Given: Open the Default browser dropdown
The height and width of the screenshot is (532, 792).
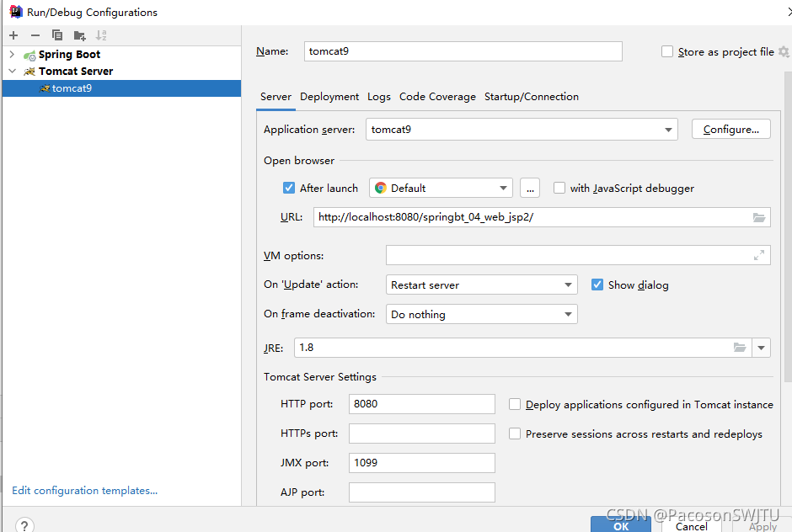Looking at the screenshot, I should [x=441, y=189].
